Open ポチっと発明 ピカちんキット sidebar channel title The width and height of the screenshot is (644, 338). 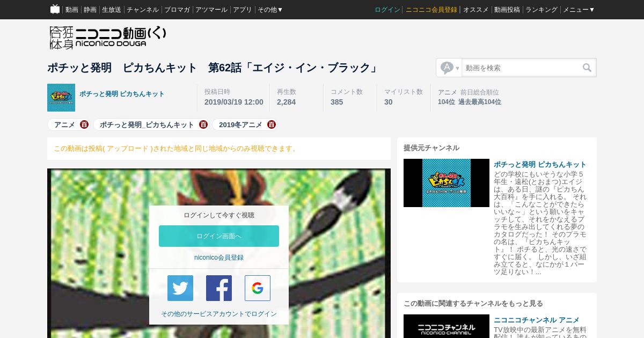point(540,164)
